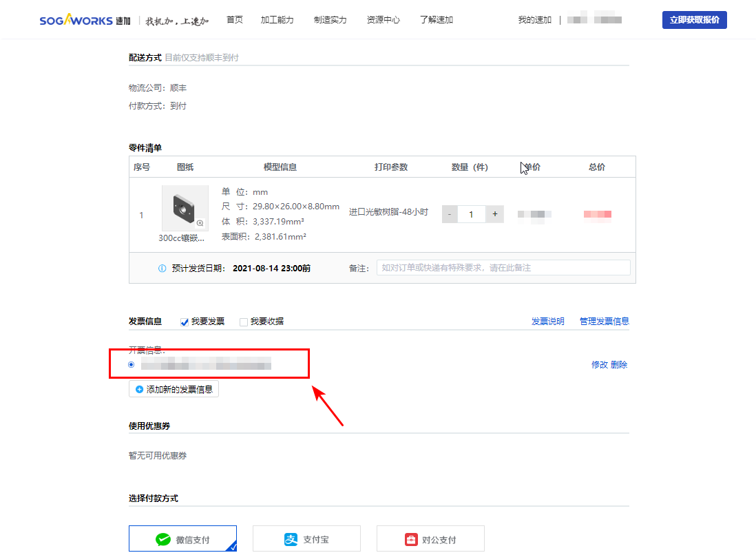Open the 发票说明 link
This screenshot has height=555, width=756.
click(547, 321)
